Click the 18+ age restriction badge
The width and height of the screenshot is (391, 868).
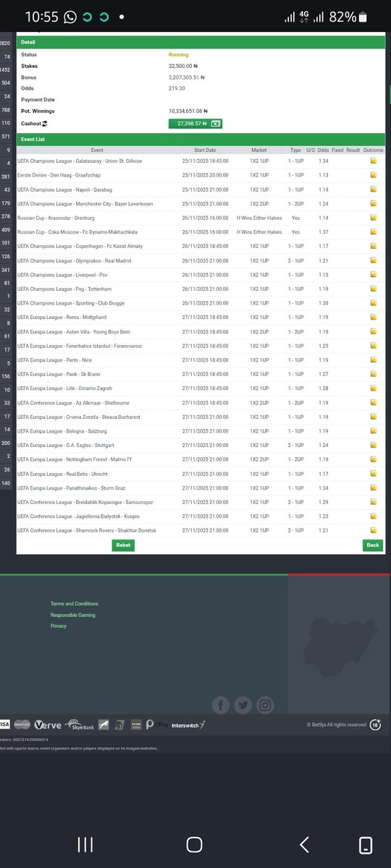click(x=375, y=724)
